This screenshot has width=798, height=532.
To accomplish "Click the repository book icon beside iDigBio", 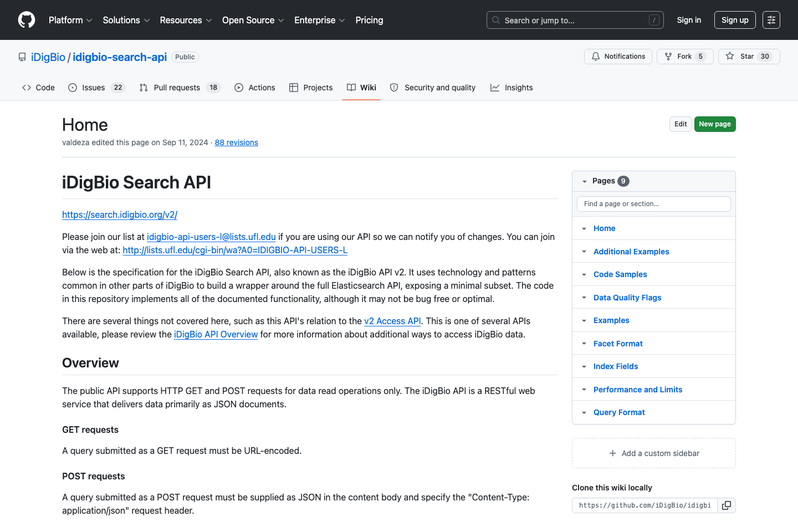I will tap(22, 57).
